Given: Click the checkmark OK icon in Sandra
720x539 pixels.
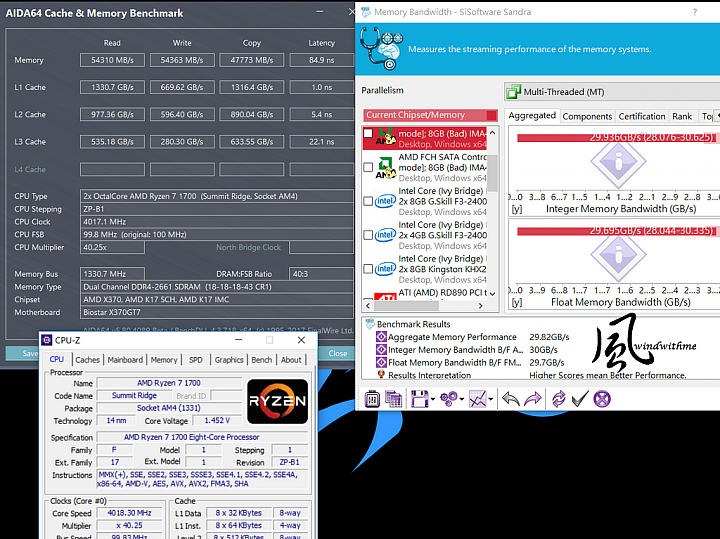Looking at the screenshot, I should point(580,399).
